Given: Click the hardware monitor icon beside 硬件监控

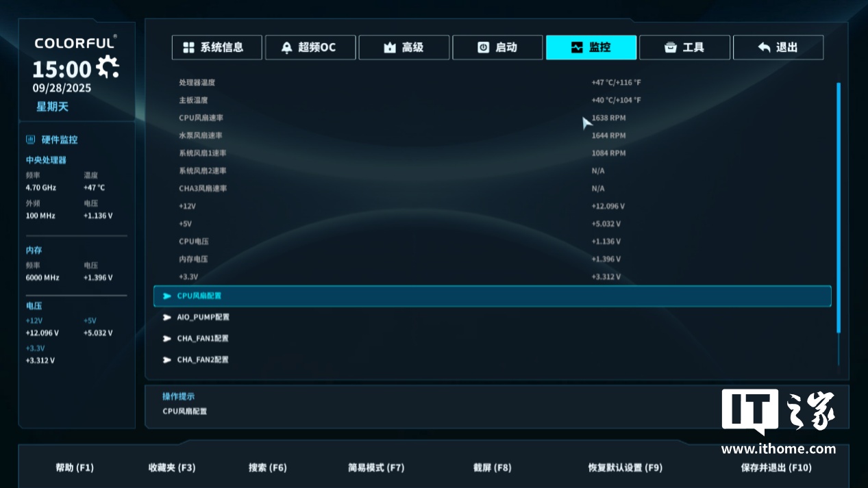Looking at the screenshot, I should point(30,140).
